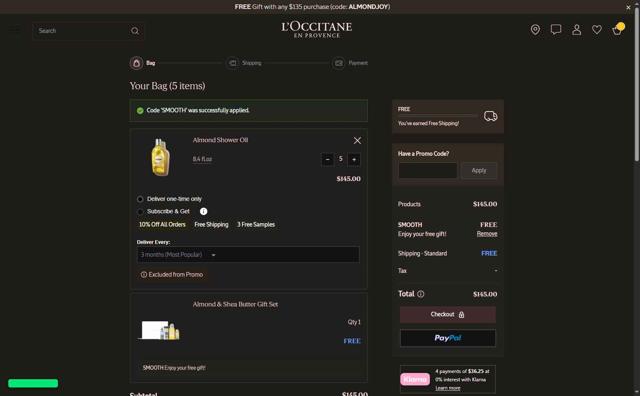
Task: Open the Almond & Shea Butter Gift Set thumbnail
Action: 160,330
